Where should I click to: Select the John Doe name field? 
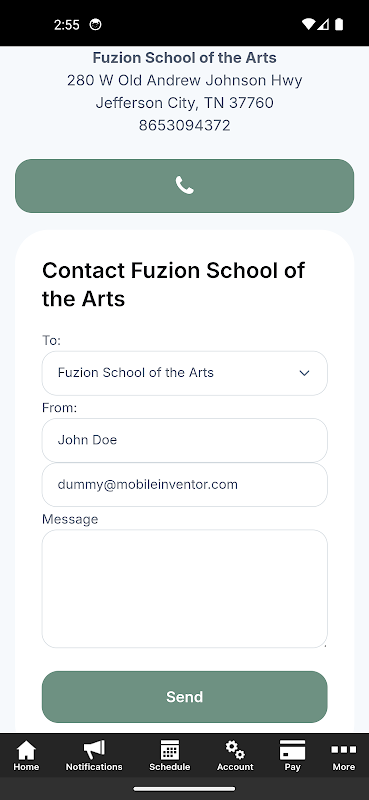click(x=184, y=440)
